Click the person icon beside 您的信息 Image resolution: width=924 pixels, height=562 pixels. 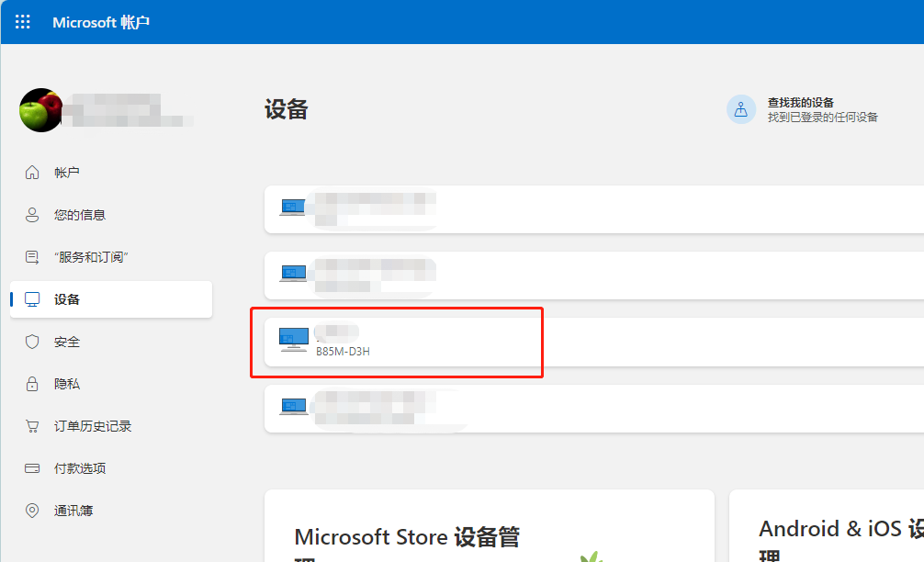pyautogui.click(x=32, y=215)
